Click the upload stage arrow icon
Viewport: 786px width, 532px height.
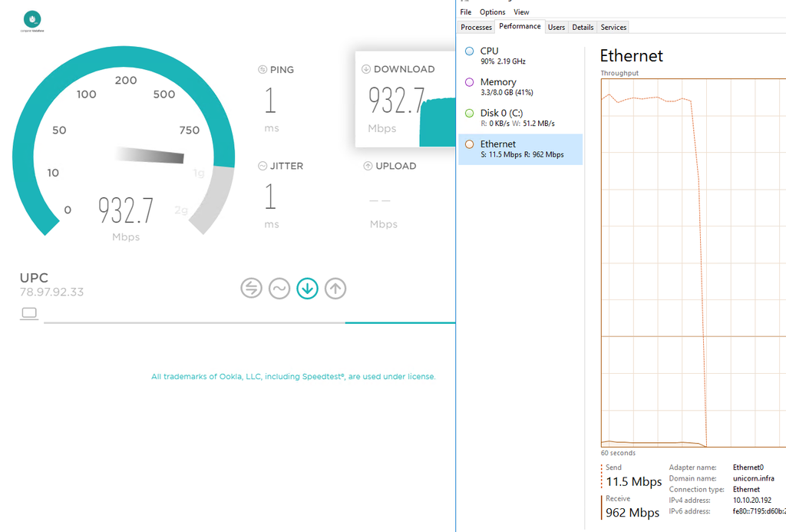pos(335,288)
